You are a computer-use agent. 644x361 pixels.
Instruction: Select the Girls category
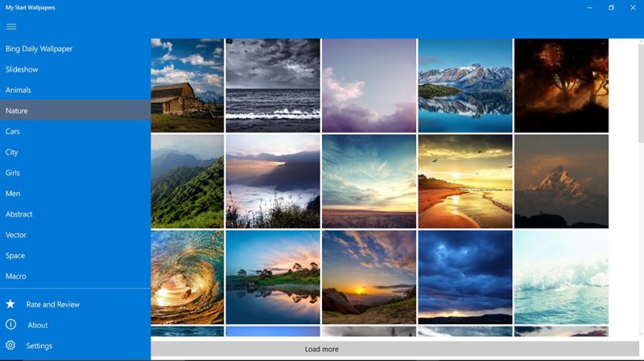(x=75, y=173)
